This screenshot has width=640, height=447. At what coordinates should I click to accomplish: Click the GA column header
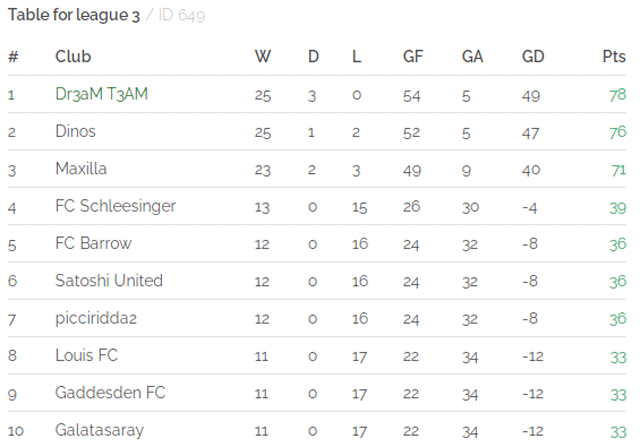(x=472, y=56)
